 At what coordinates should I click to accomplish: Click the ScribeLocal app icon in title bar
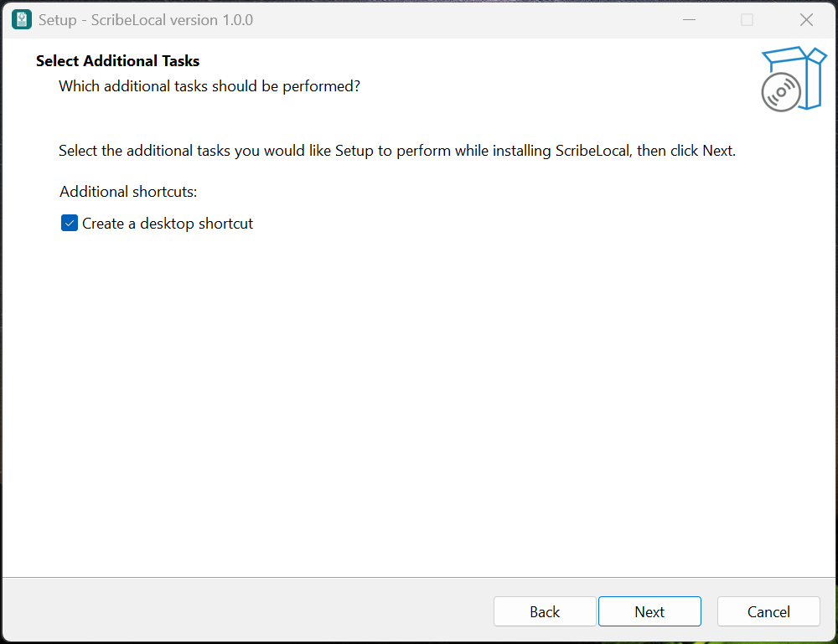(x=22, y=19)
